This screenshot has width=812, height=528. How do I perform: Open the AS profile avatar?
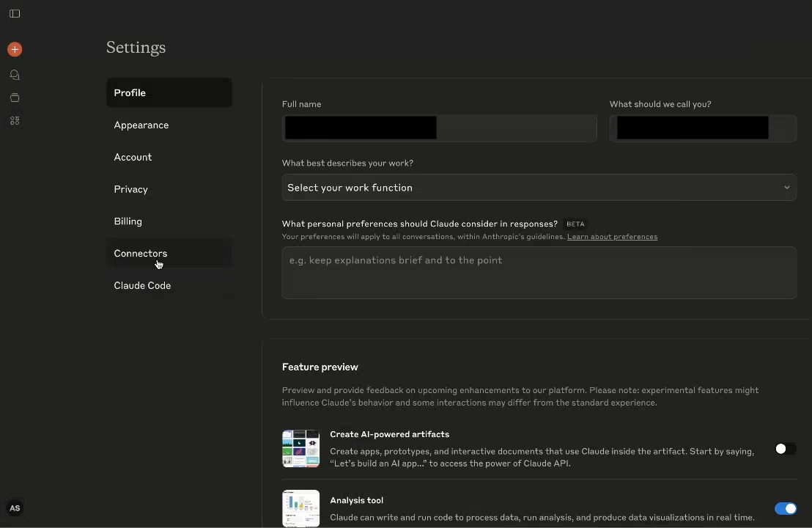click(15, 507)
